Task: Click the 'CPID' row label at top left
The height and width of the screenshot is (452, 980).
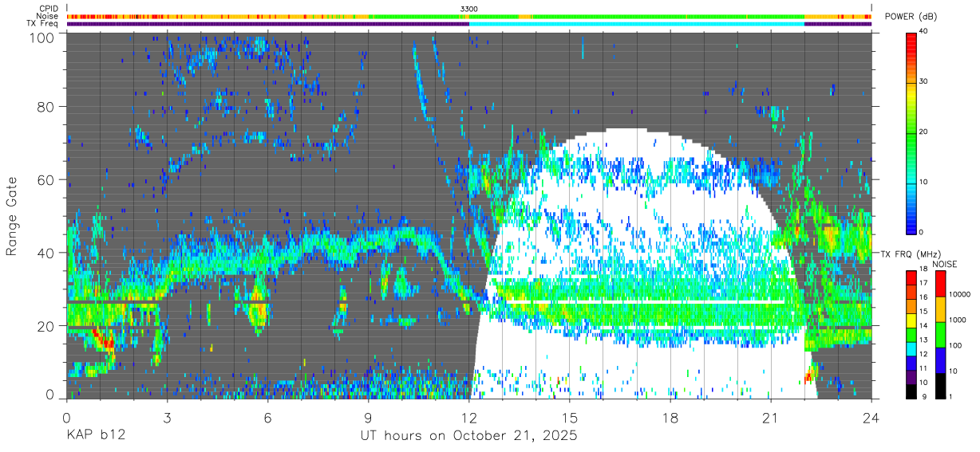Action: (48, 9)
